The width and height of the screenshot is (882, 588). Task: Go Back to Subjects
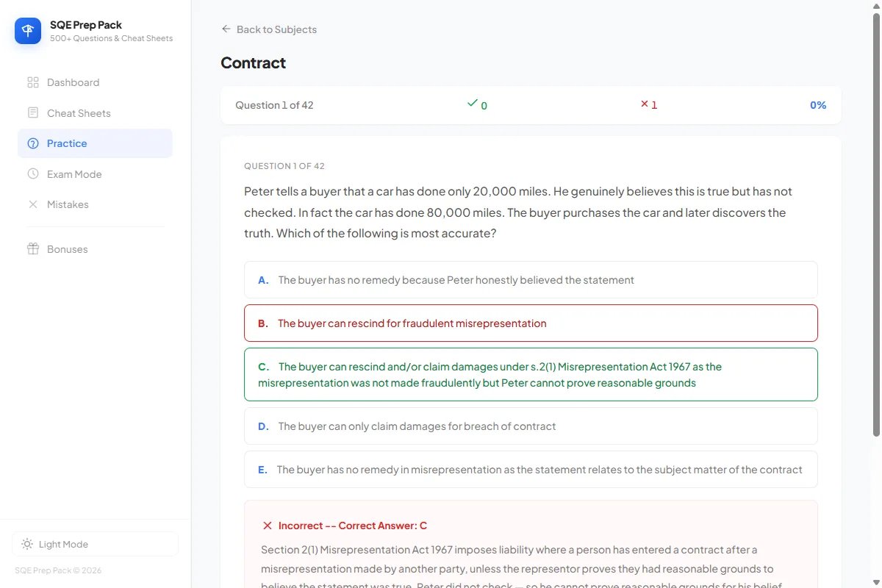[x=269, y=29]
